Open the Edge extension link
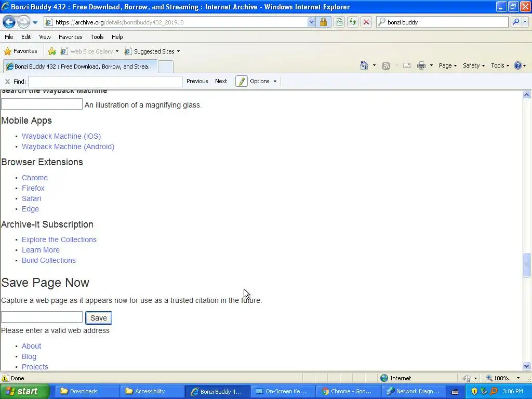Viewport: 532px width, 399px height. coord(30,209)
